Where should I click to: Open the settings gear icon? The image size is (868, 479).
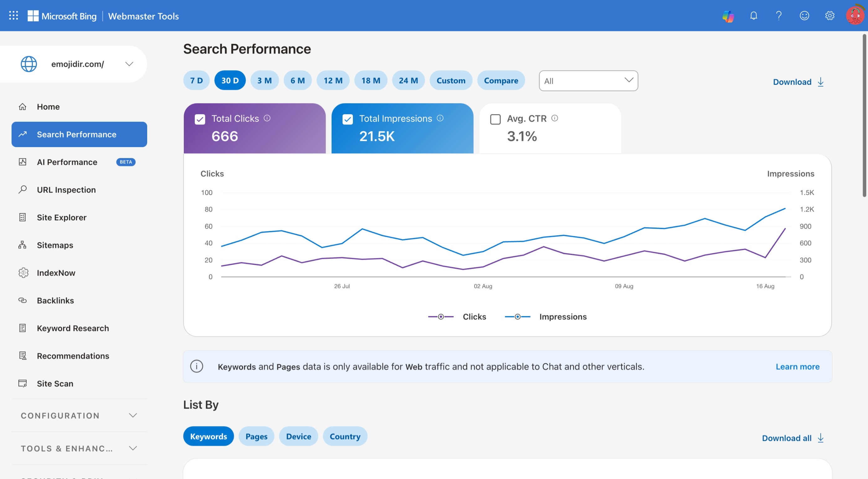pos(829,16)
